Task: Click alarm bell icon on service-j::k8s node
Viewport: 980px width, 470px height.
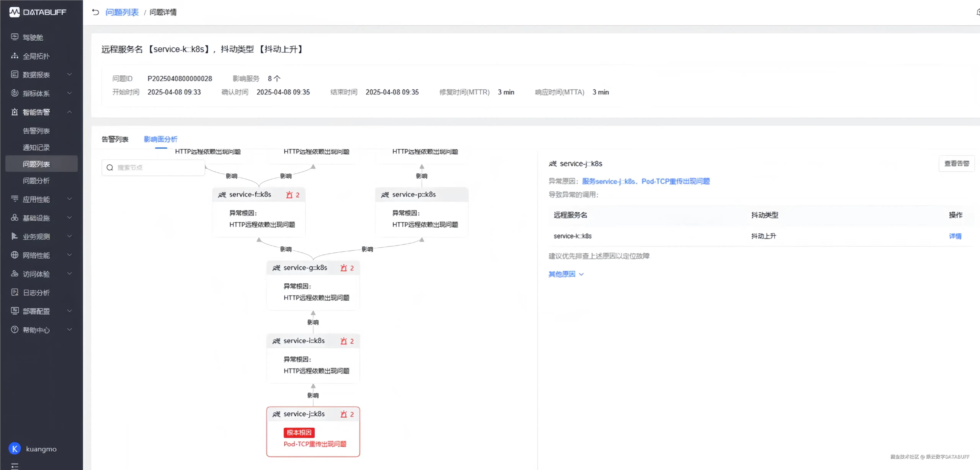Action: [x=344, y=414]
